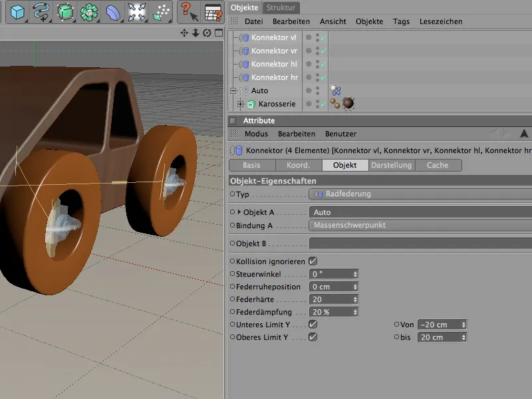
Task: Select the Darstellung attribute tab
Action: pos(391,165)
